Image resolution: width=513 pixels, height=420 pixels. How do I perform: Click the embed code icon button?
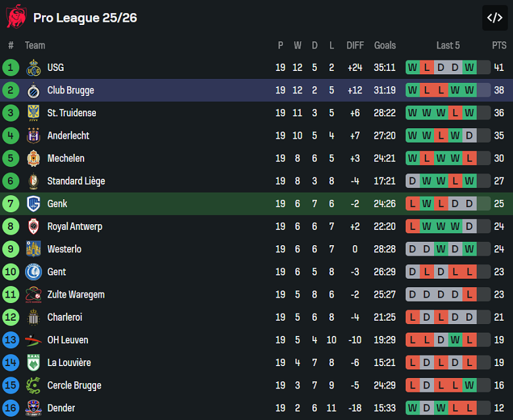pos(495,18)
